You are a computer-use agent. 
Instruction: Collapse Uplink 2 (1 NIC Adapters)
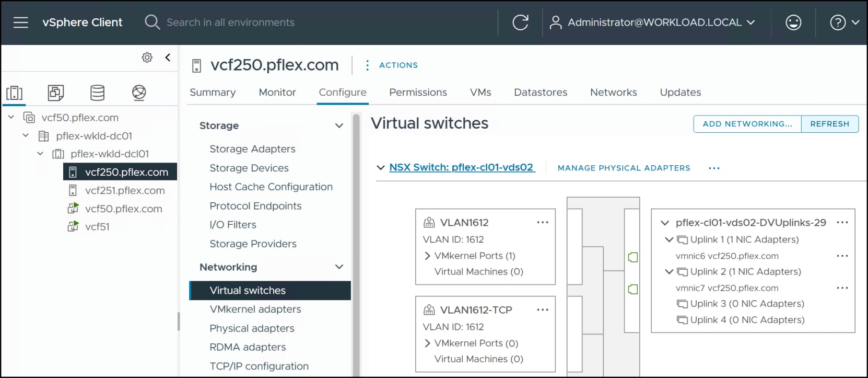click(x=669, y=271)
